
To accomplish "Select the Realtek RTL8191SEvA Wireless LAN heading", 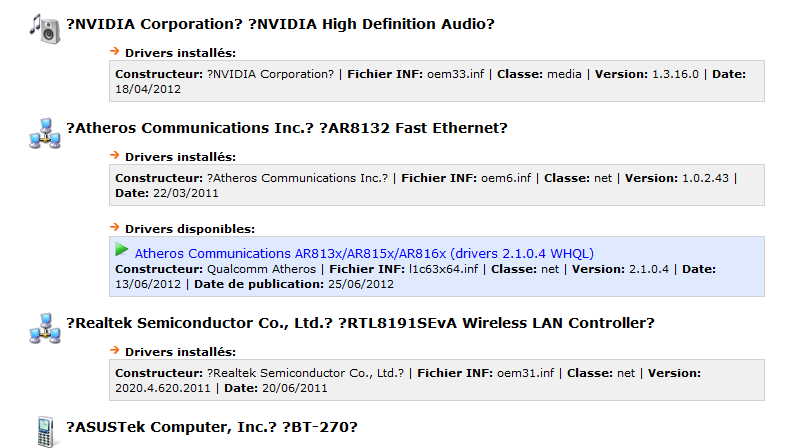I will click(360, 323).
